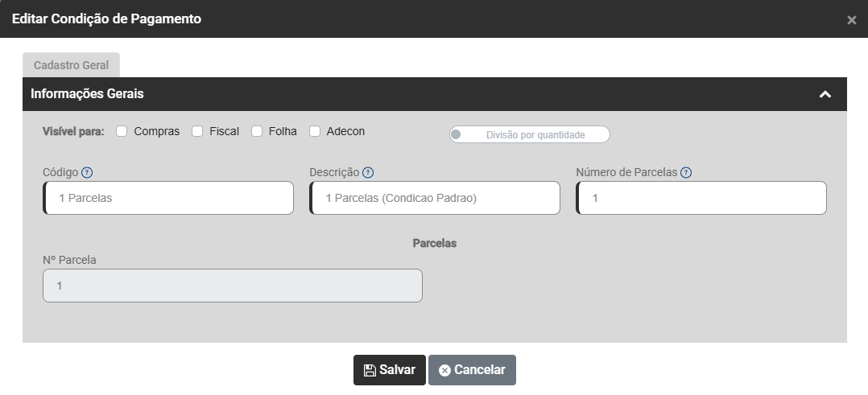Viewport: 868px width, 395px height.
Task: Tick the Folha checkbox
Action: point(257,131)
